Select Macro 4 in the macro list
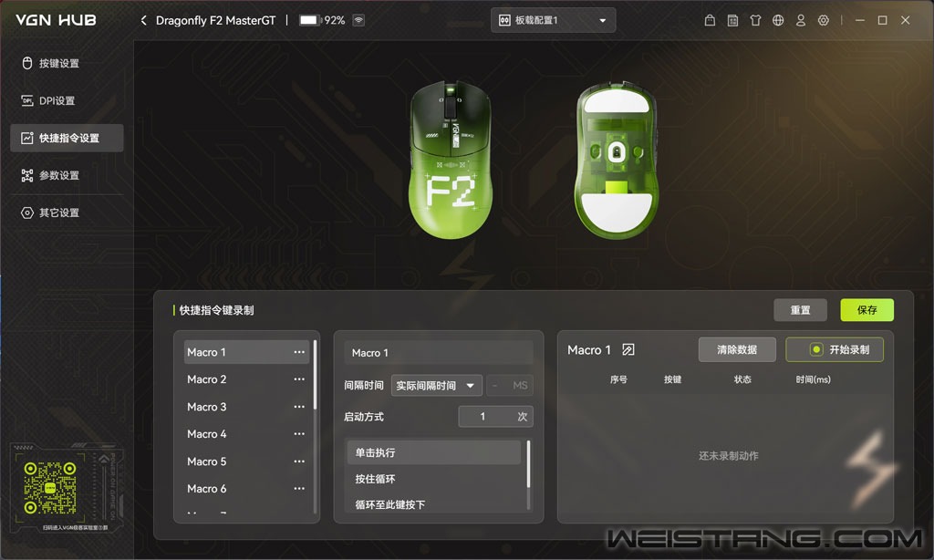 pos(246,434)
